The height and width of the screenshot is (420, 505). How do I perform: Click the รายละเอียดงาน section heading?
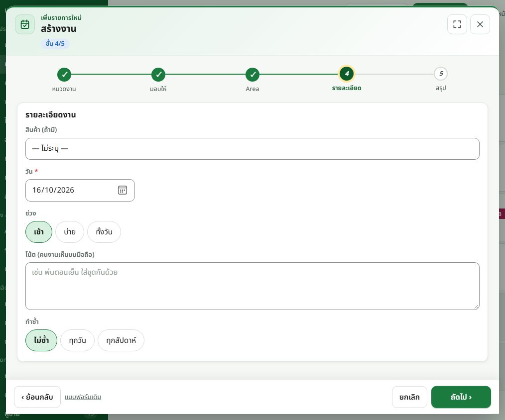[x=51, y=115]
